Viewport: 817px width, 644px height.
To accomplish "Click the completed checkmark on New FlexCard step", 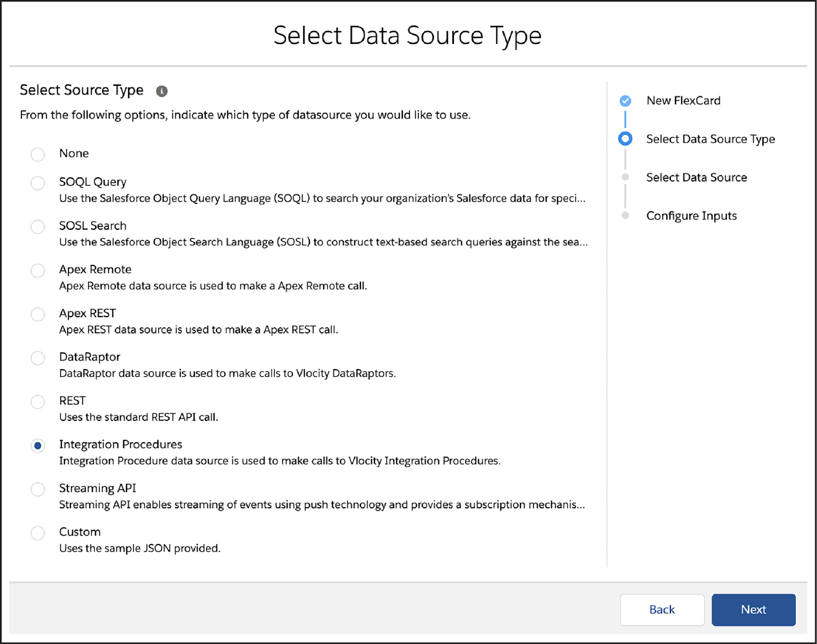I will pyautogui.click(x=625, y=101).
